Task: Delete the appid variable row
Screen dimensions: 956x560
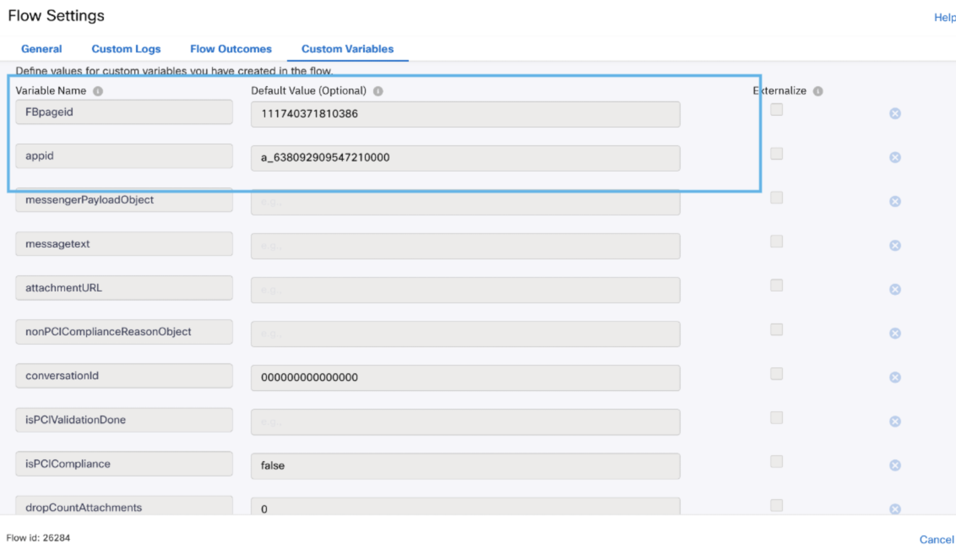Action: pos(895,158)
